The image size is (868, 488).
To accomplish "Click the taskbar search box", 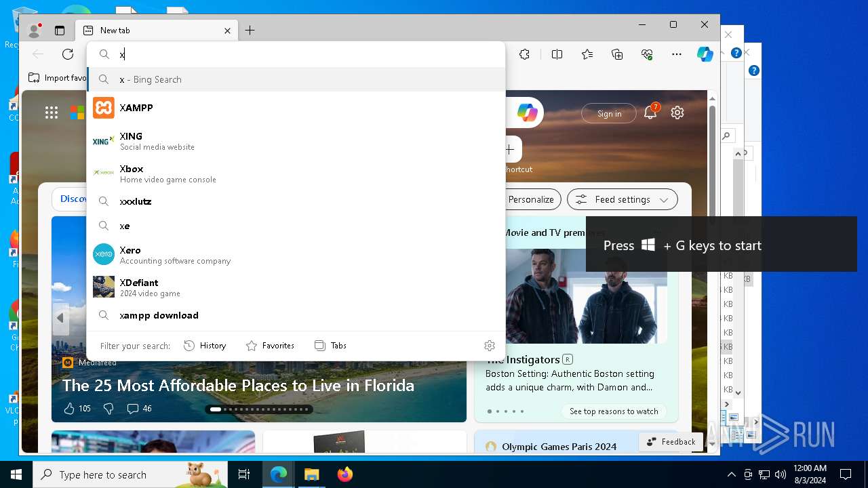I will pos(130,474).
